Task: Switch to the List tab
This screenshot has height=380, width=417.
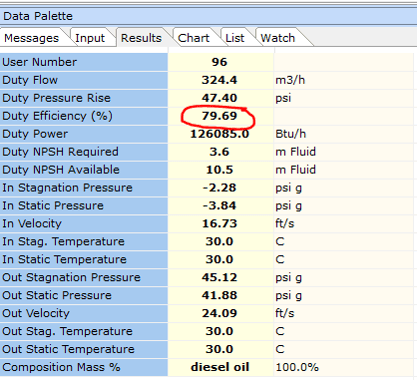Action: [x=235, y=38]
